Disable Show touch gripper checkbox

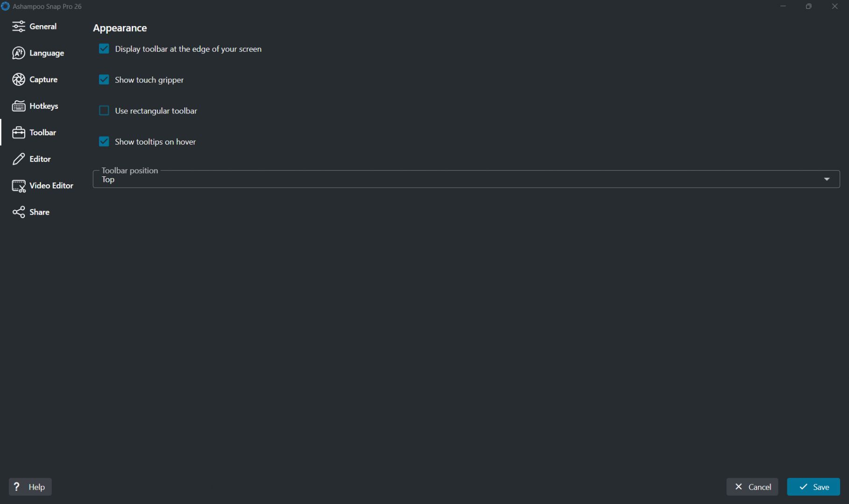pyautogui.click(x=104, y=80)
